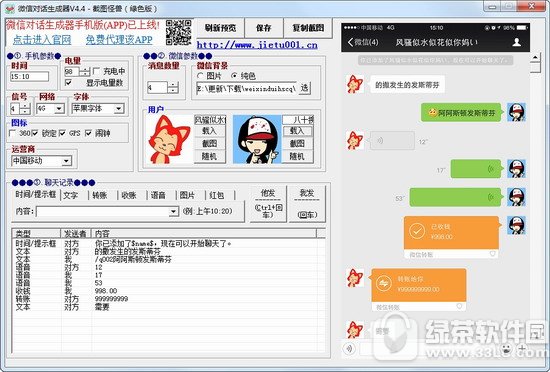Switch to the 红包 tab
This screenshot has width=550, height=372.
[216, 195]
